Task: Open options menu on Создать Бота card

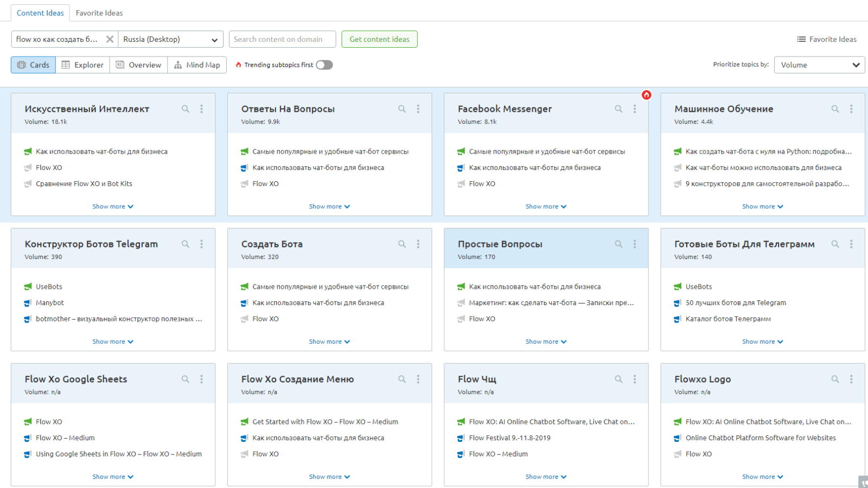Action: (418, 244)
